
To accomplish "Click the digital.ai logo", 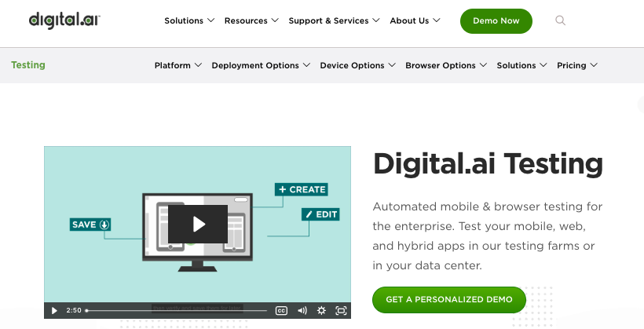I will tap(64, 20).
